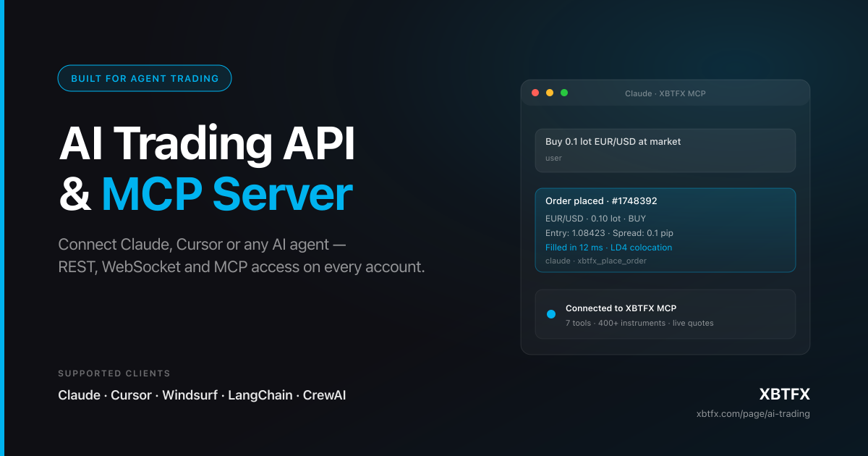Click 'Entry: 1.08423 · Spread: 0.1 pip' line
Image resolution: width=868 pixels, height=456 pixels.
pos(610,233)
